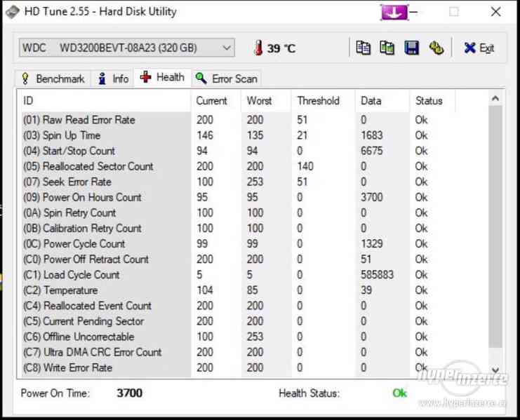Open the Error Scan tab
The image size is (520, 420).
click(227, 79)
